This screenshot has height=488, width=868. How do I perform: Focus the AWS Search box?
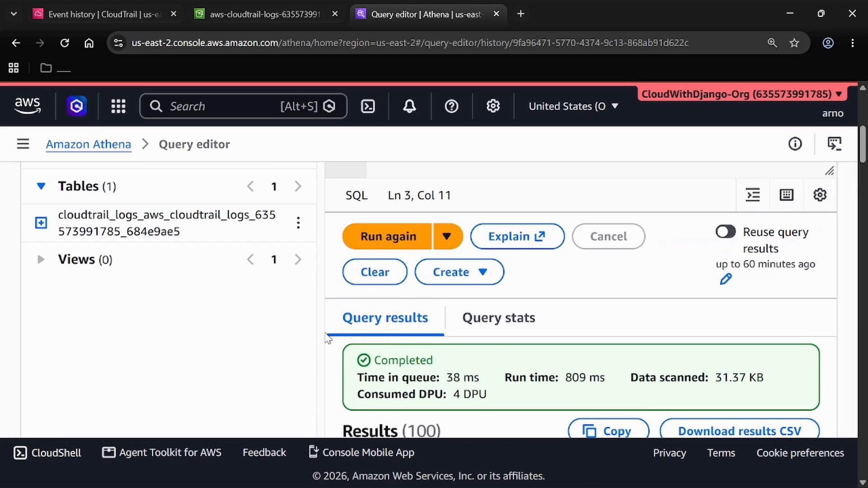(x=243, y=106)
